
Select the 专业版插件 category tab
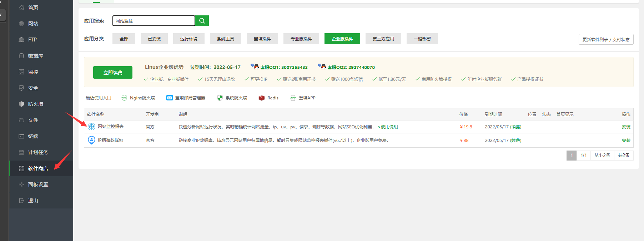[301, 39]
